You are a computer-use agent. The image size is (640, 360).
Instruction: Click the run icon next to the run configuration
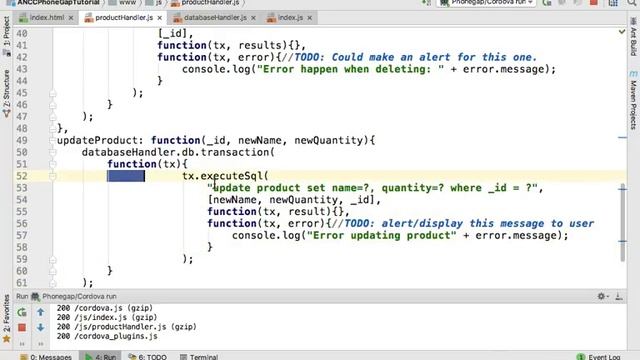click(x=547, y=3)
